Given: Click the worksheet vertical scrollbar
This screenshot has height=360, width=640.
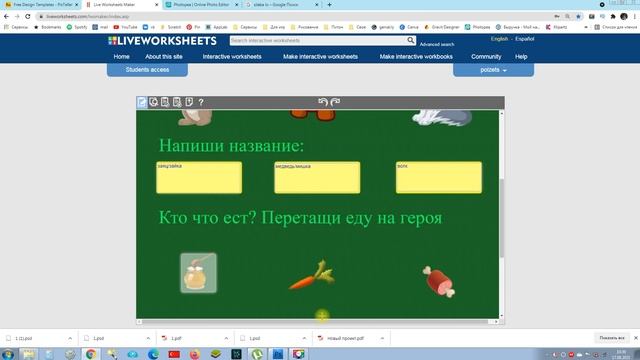Looking at the screenshot, I should (502, 218).
